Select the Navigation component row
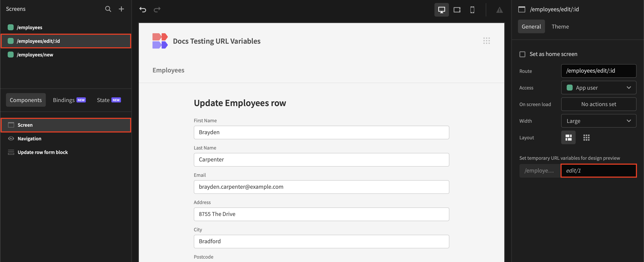 point(66,138)
